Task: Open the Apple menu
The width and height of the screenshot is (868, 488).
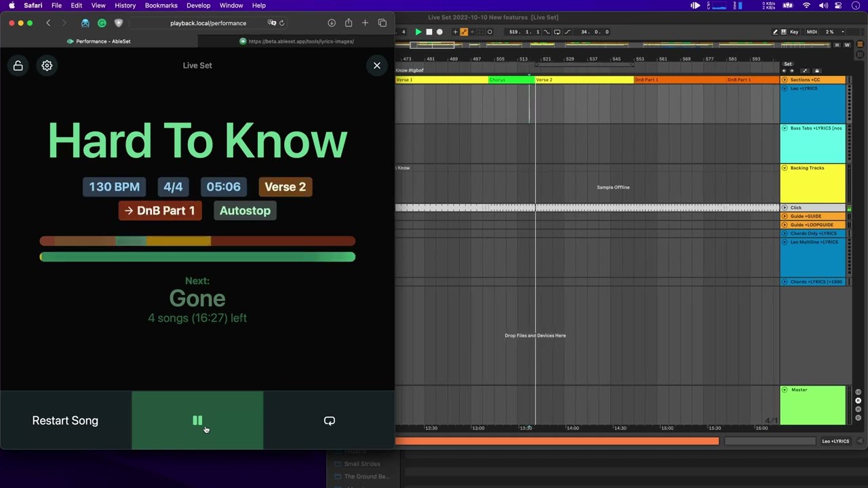Action: click(x=12, y=5)
